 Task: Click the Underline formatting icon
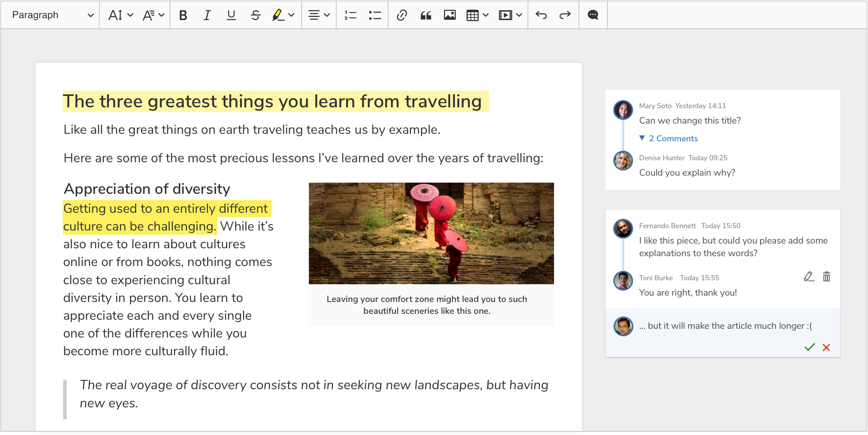pyautogui.click(x=230, y=15)
